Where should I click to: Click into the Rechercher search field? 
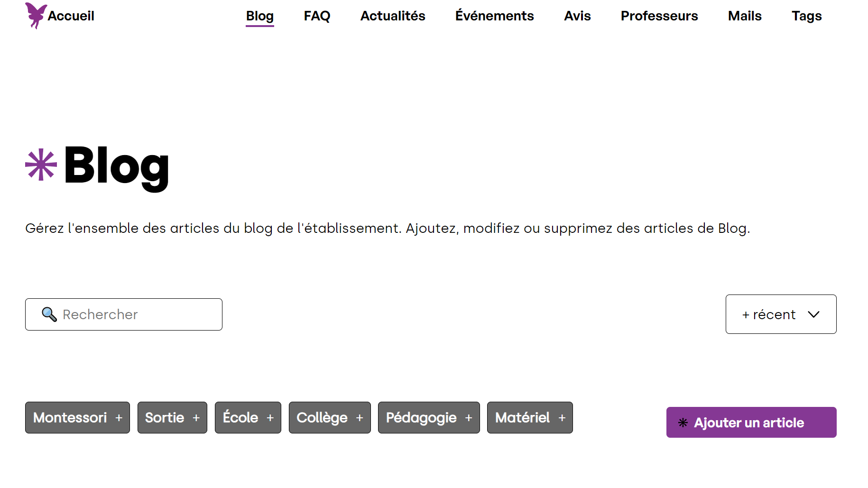tap(123, 314)
